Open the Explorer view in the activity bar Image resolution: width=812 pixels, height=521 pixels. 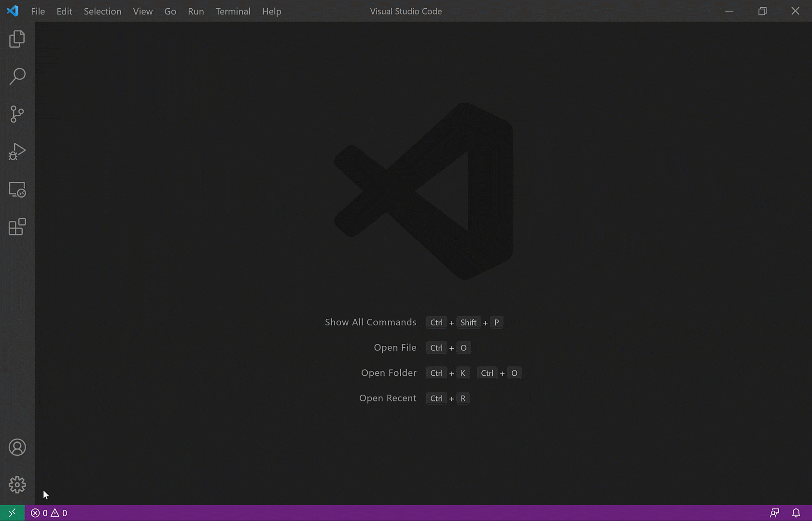pyautogui.click(x=17, y=39)
